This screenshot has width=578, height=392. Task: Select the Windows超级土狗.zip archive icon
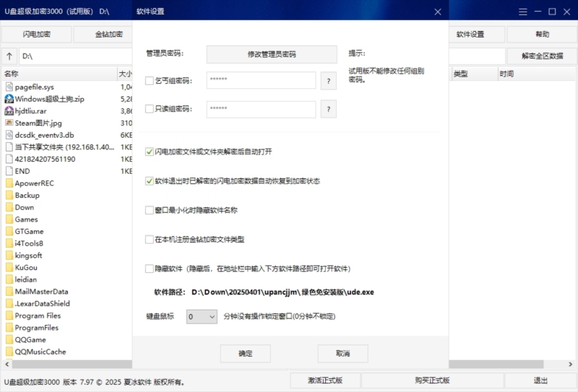pyautogui.click(x=9, y=99)
